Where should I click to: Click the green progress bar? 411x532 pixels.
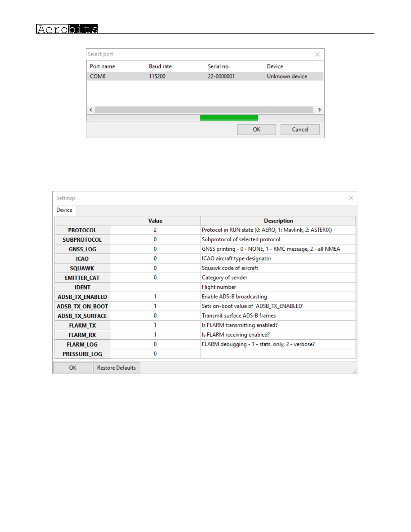229,118
